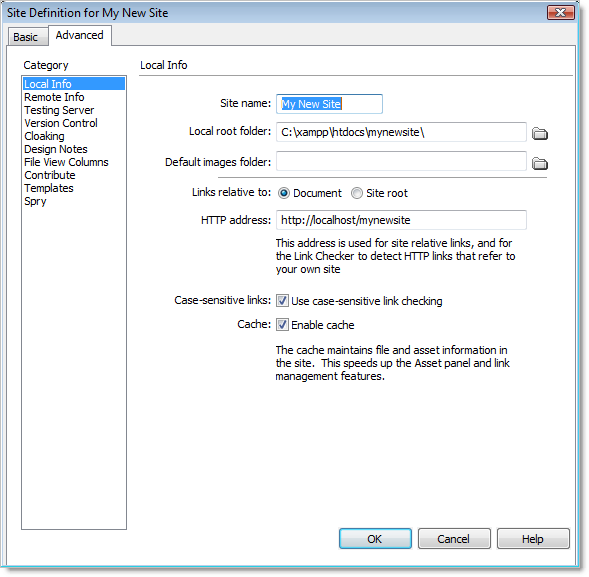Select Testing Server in the category list
589x577 pixels.
pyautogui.click(x=59, y=110)
